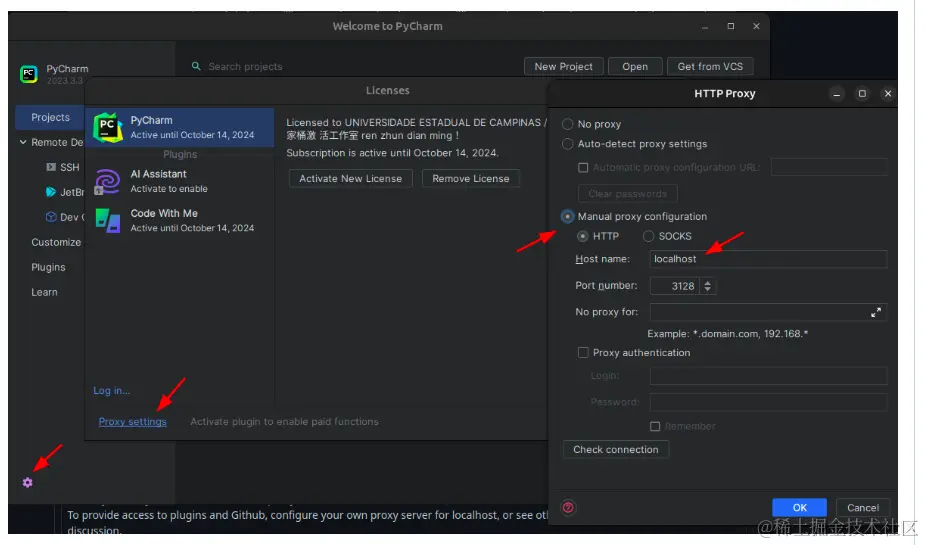Screen dimensions: 925x545
Task: Click the No proxy for field
Action: [x=768, y=312]
